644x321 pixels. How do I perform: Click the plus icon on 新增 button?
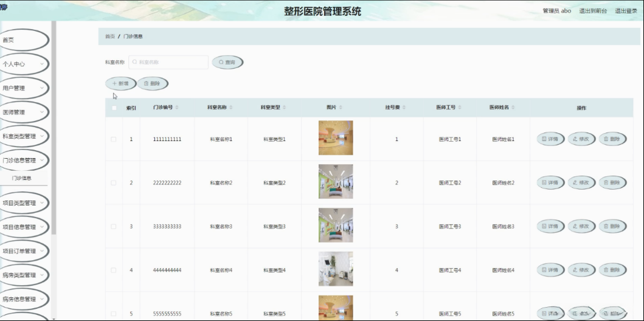(x=114, y=83)
